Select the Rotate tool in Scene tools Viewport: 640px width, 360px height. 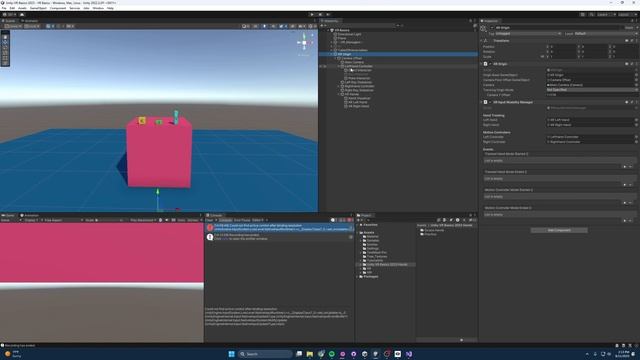[x=5, y=47]
